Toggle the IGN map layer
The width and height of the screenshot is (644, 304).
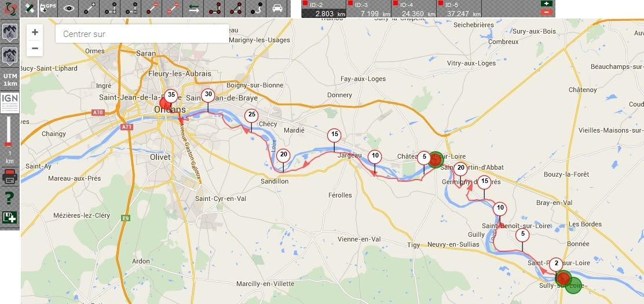click(x=10, y=102)
